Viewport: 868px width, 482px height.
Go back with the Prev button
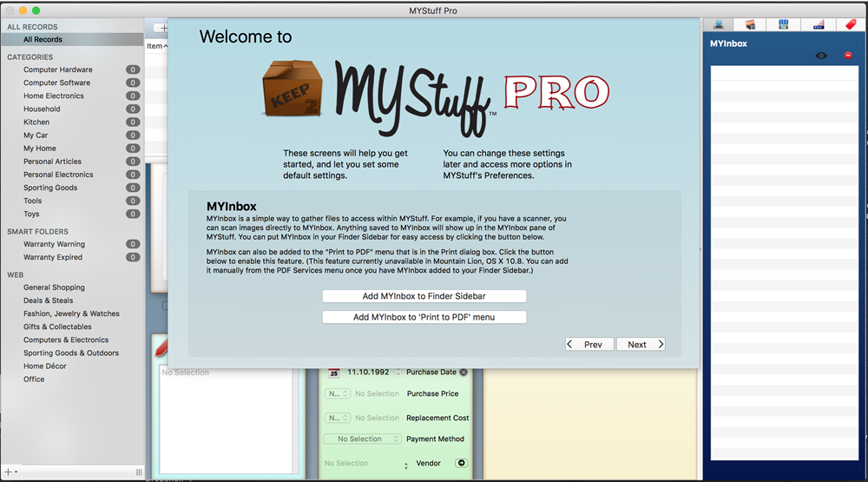click(589, 345)
